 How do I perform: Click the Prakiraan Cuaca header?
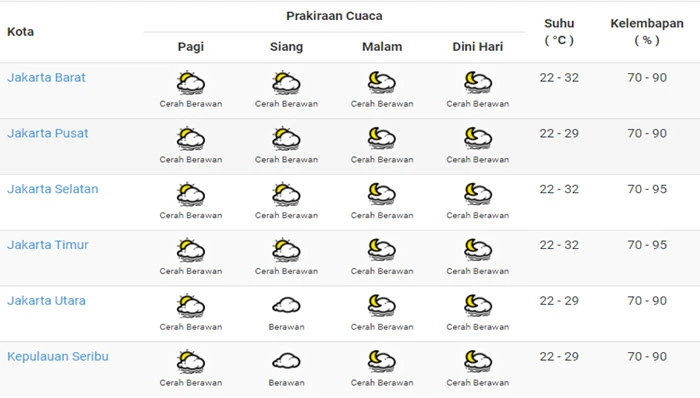pos(334,16)
